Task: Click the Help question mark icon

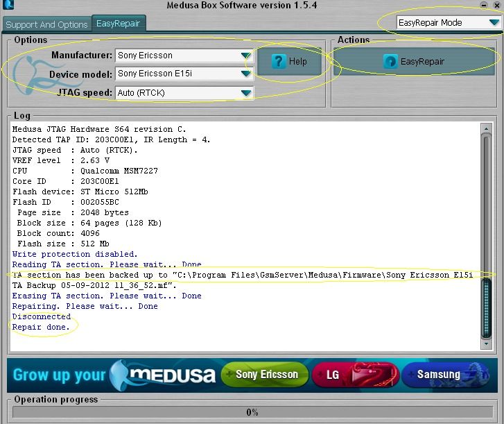Action: (279, 61)
